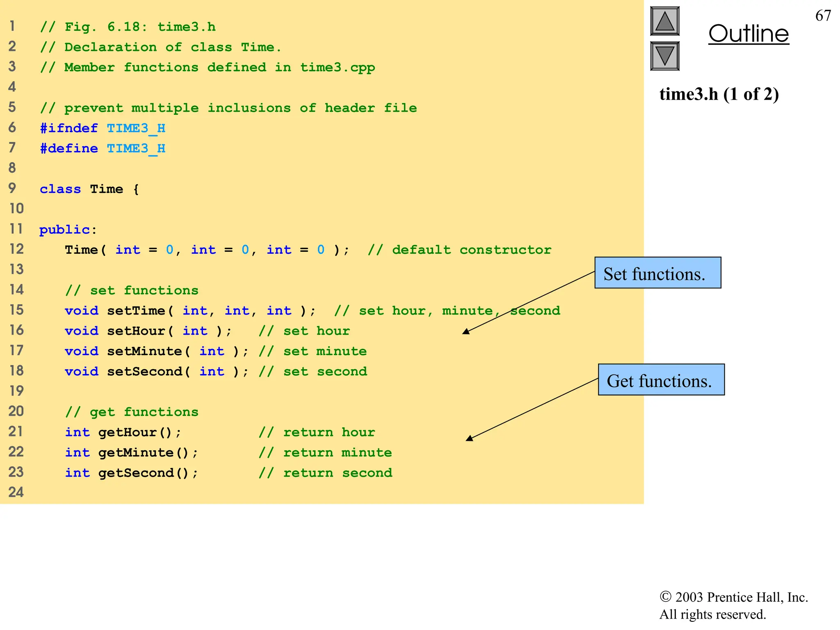Select the Time default constructor declaration
This screenshot has width=840, height=630.
pos(207,250)
